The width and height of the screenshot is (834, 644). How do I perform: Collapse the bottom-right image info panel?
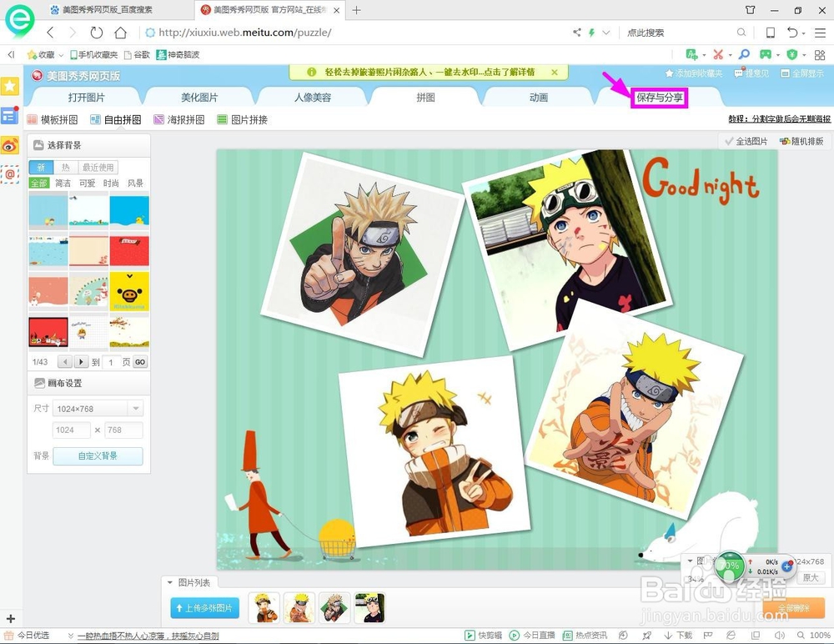[x=690, y=561]
